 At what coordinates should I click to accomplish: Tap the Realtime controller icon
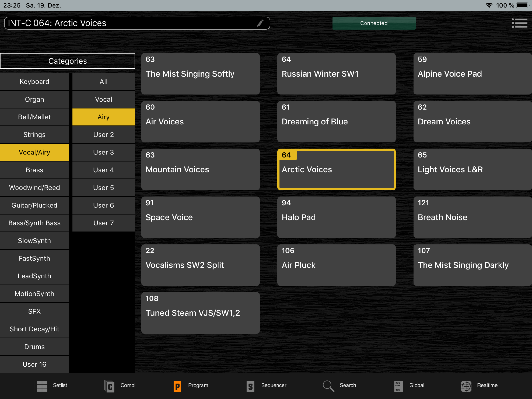click(466, 387)
